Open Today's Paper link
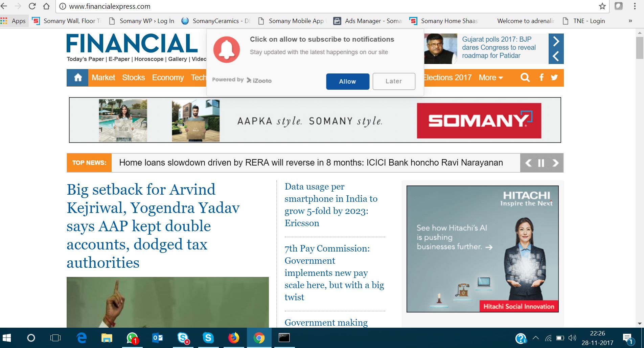 (85, 59)
